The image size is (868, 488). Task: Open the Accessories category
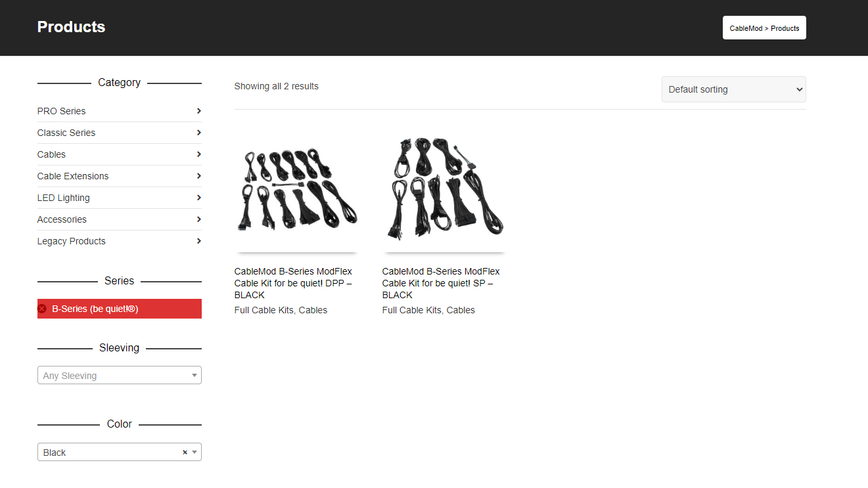(x=62, y=219)
